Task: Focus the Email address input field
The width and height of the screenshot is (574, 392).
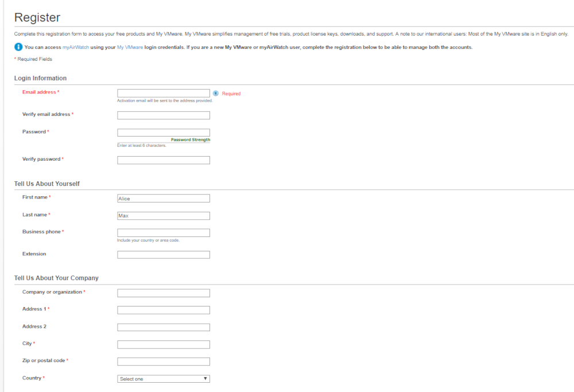Action: click(164, 93)
